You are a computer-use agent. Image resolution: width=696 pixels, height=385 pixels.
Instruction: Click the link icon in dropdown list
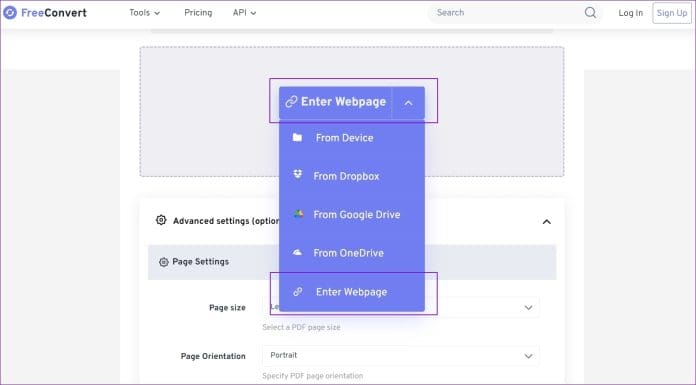click(x=298, y=292)
